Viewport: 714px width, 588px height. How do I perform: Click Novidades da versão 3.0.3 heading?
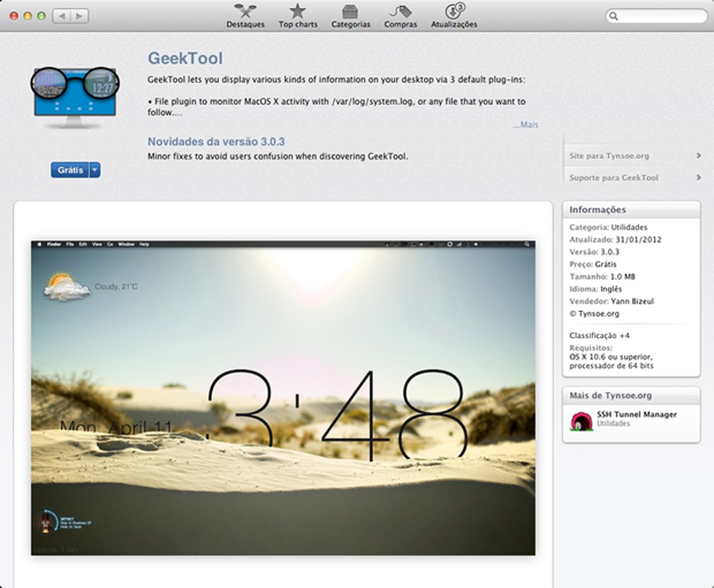pos(216,141)
